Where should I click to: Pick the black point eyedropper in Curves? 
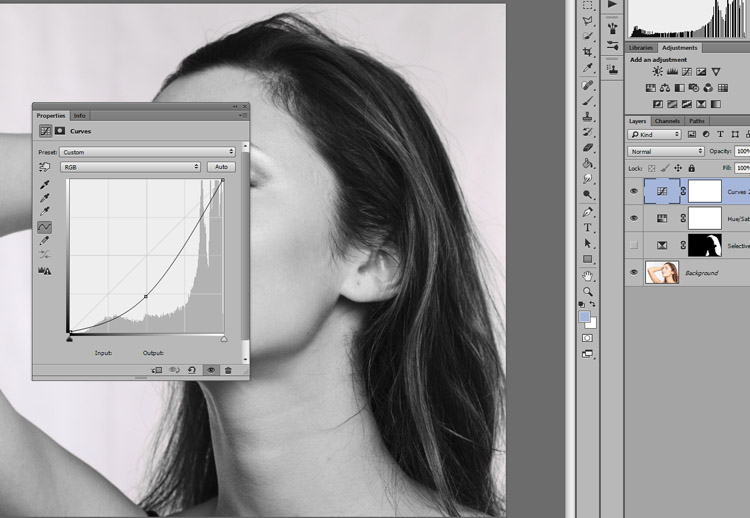pos(44,185)
